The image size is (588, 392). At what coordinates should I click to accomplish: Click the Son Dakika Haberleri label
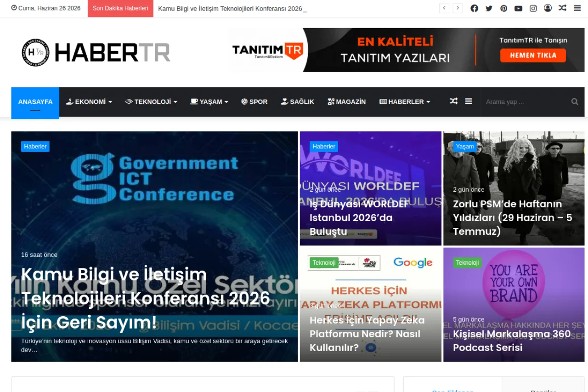[x=120, y=8]
